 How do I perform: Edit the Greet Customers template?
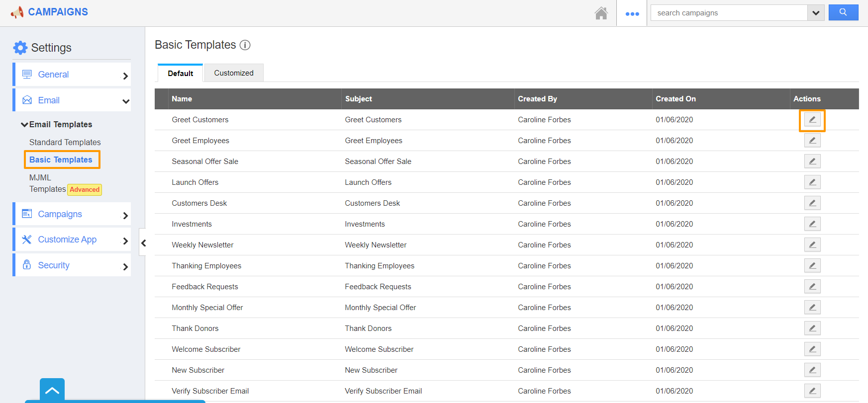812,120
